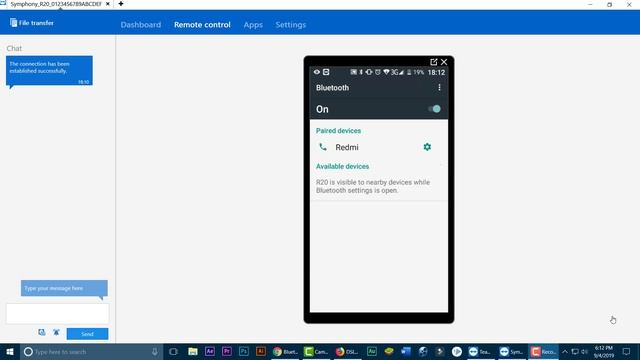
Task: Open Microsoft Word from taskbar
Action: coord(406,351)
